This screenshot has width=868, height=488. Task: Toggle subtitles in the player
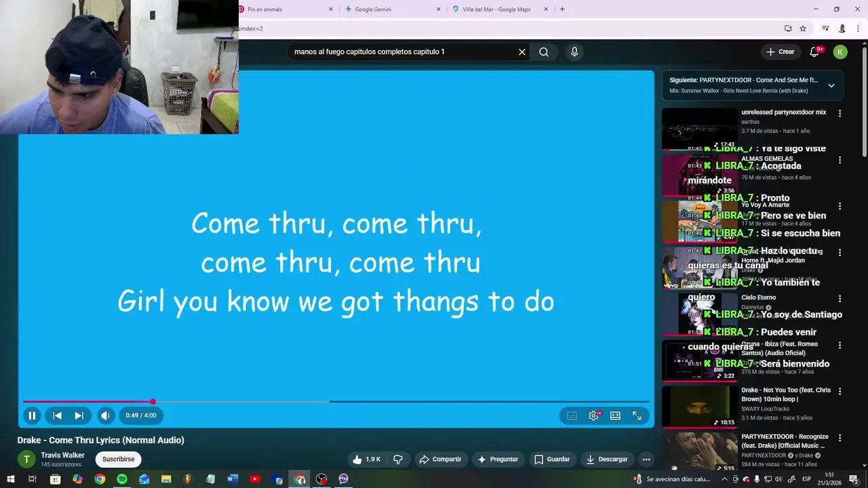[572, 415]
